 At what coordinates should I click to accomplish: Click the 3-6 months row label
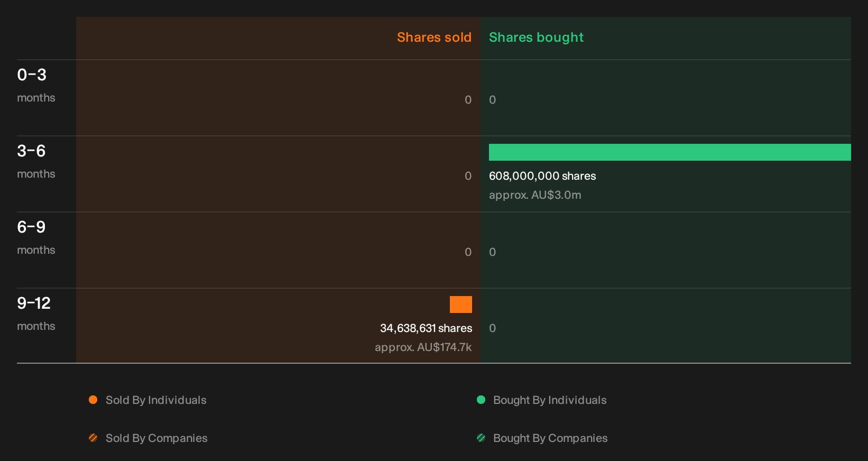[x=36, y=161]
